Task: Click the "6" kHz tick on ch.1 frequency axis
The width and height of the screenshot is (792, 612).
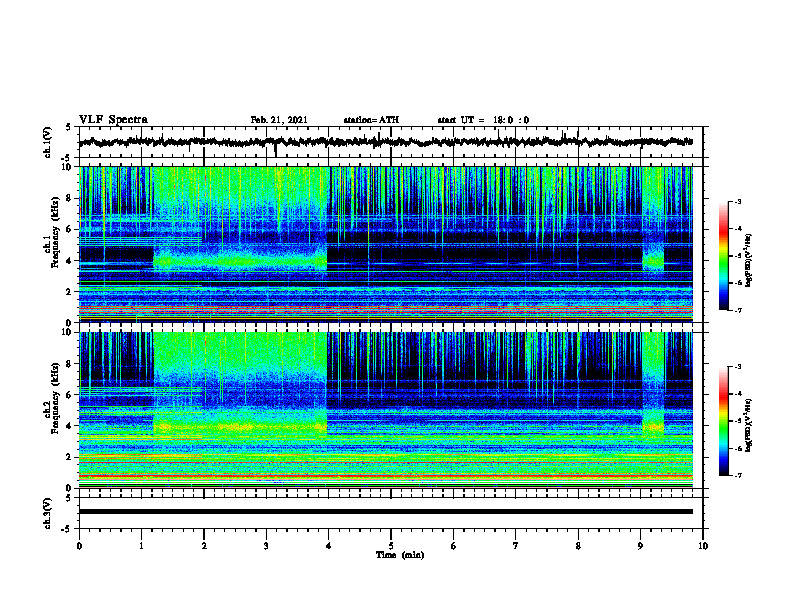Action: point(70,229)
